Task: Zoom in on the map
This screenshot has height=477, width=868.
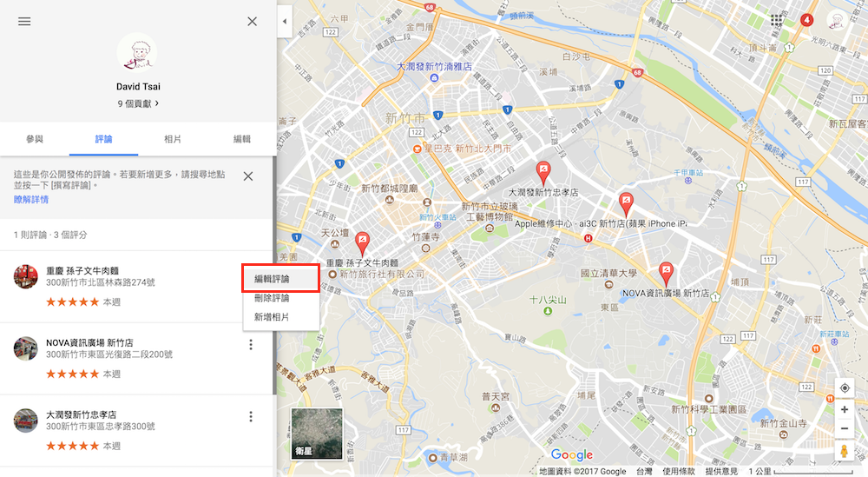Action: click(845, 409)
